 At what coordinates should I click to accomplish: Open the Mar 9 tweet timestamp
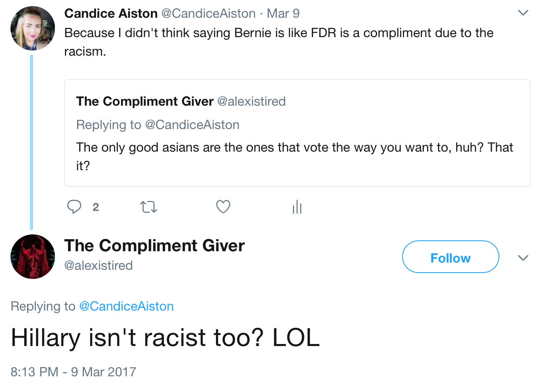pos(283,13)
